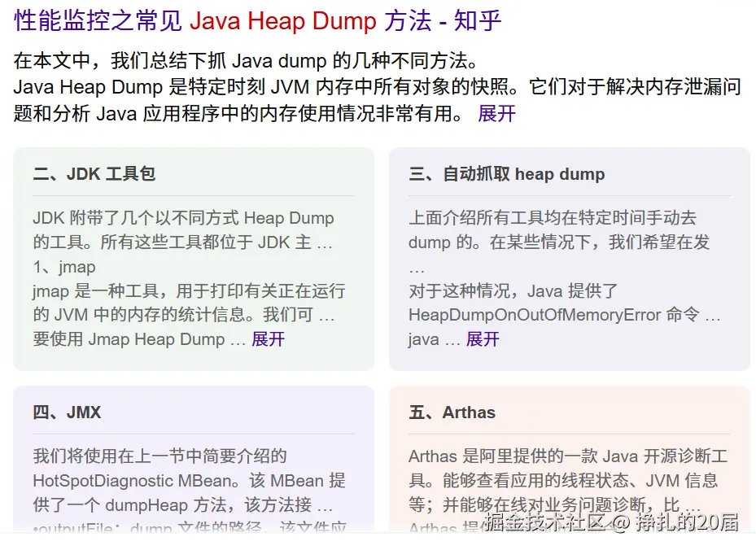Click the text 'HotSpotDiagnostic MBean' in JMX card
This screenshot has width=756, height=550.
pyautogui.click(x=133, y=481)
